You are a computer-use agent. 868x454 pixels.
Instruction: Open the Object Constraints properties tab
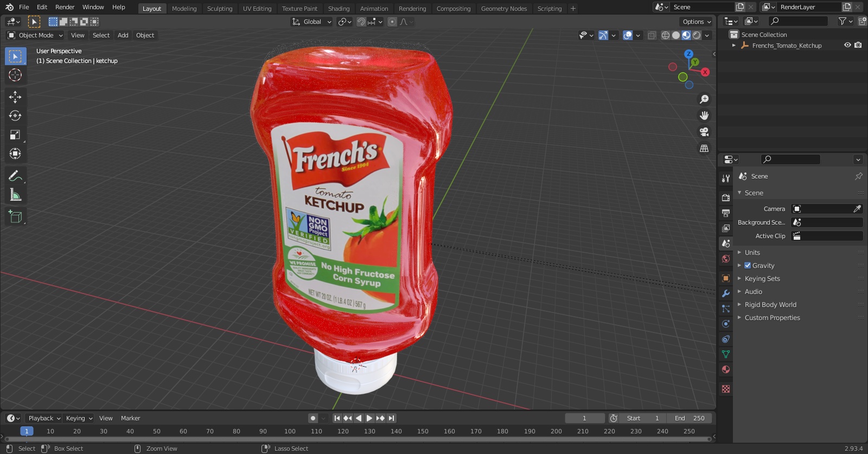tap(726, 339)
